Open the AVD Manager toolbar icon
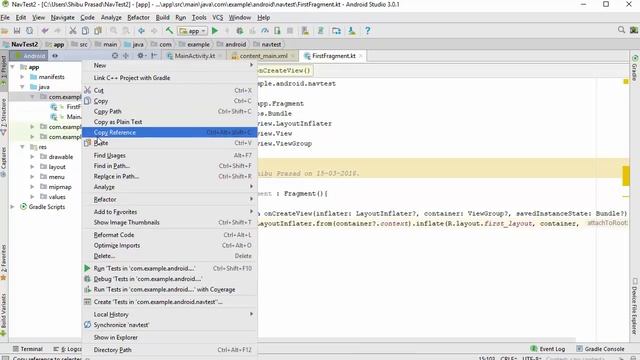The image size is (640, 360). coord(305,31)
